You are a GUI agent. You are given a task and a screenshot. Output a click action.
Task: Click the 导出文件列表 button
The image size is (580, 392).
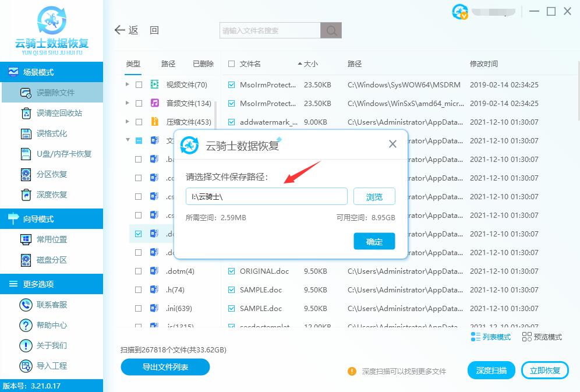click(165, 367)
